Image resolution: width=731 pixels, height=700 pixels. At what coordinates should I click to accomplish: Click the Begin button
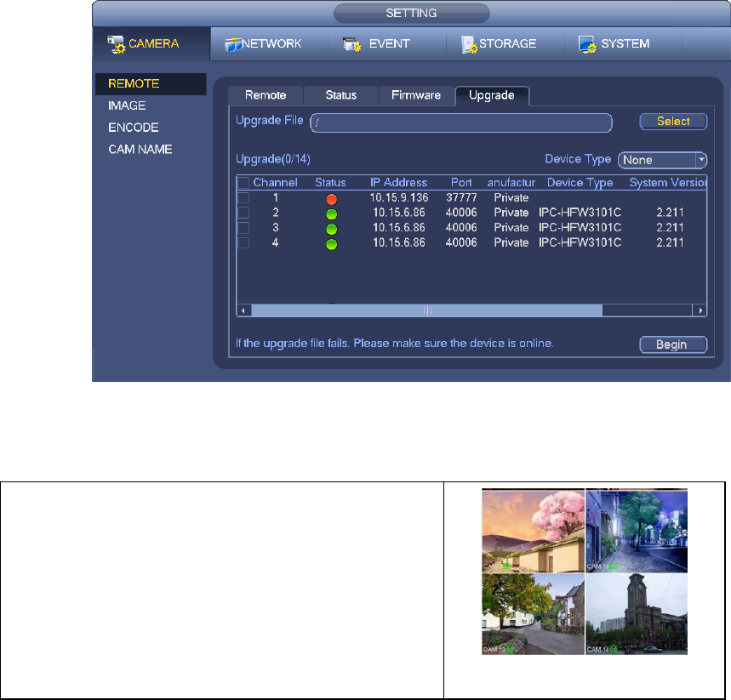(673, 344)
